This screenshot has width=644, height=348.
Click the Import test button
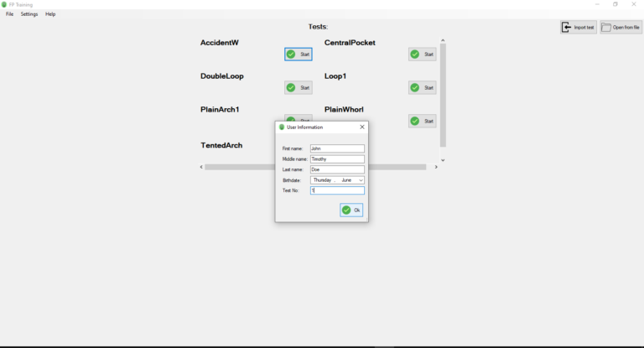coord(579,27)
